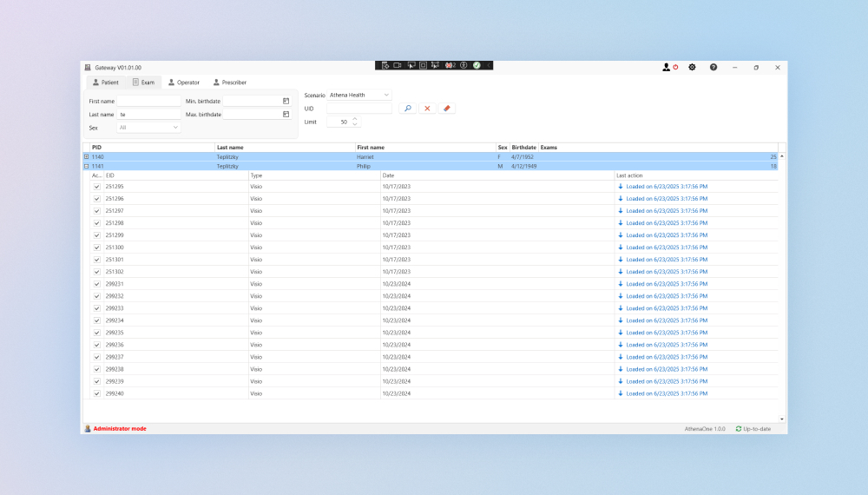
Task: Click the accessibility figure icon in the debug toolbar
Action: pos(464,65)
